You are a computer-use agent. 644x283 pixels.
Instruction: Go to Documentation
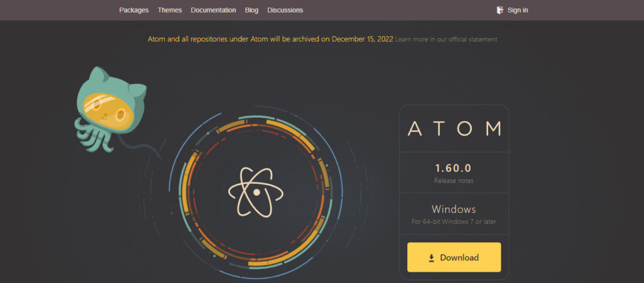[x=213, y=10]
